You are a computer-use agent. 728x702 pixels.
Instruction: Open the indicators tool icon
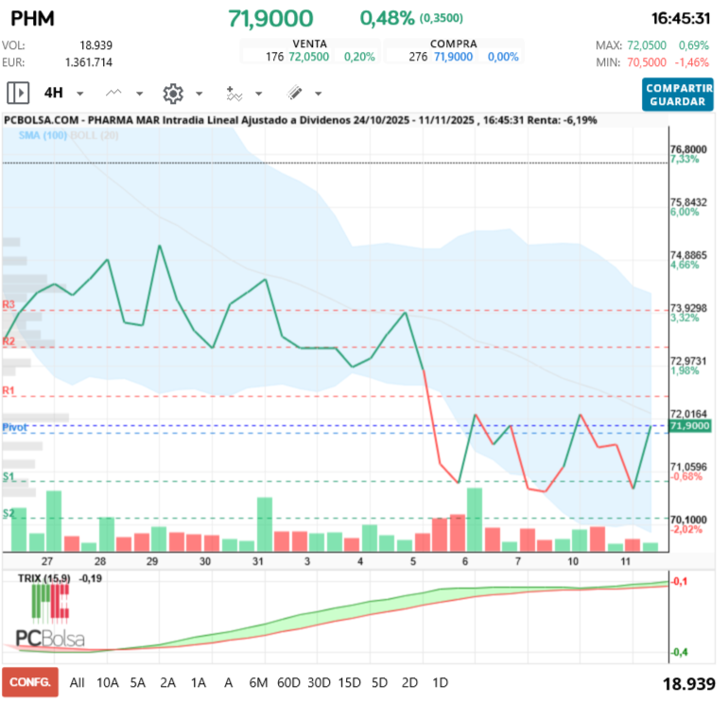(x=234, y=94)
